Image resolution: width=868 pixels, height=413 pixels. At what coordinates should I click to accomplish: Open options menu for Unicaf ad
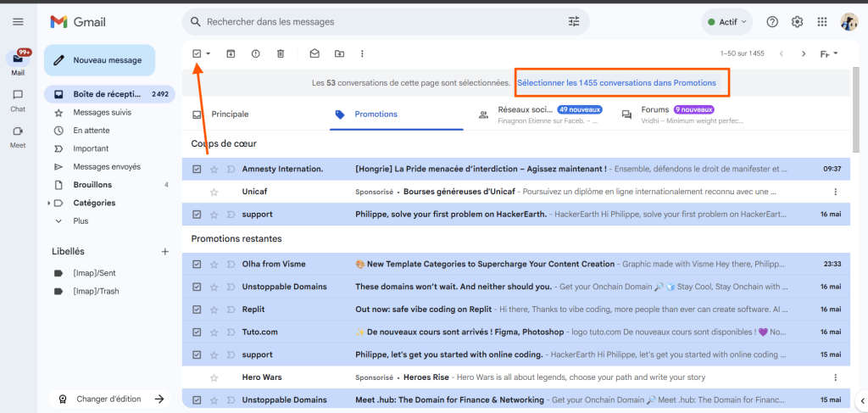pos(835,193)
